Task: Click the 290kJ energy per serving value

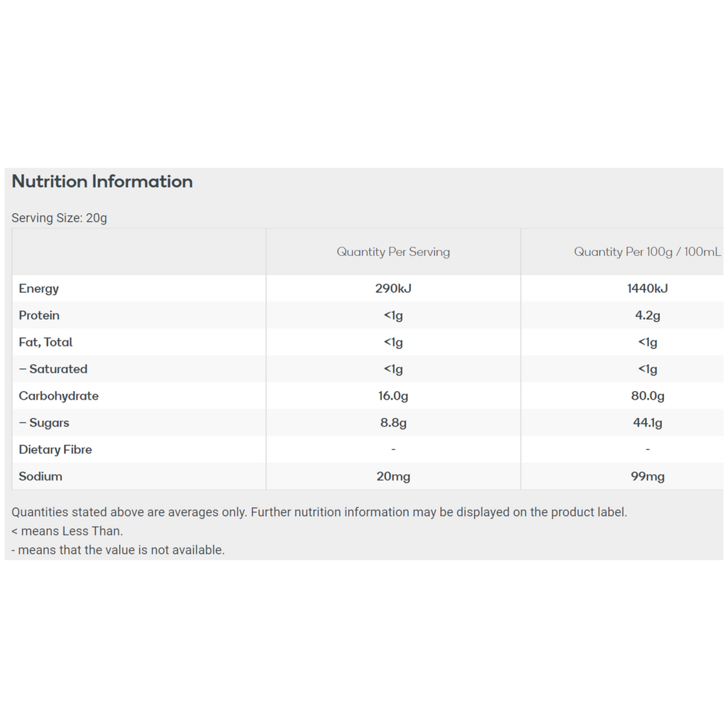Action: point(393,289)
